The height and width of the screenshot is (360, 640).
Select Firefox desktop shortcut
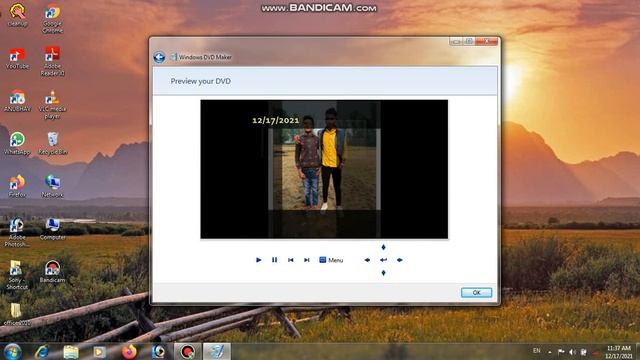(x=17, y=187)
